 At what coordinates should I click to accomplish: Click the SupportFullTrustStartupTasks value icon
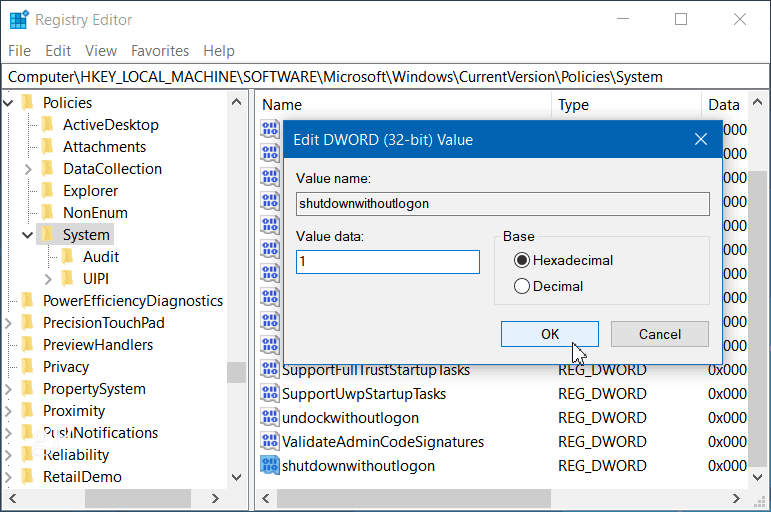point(269,369)
